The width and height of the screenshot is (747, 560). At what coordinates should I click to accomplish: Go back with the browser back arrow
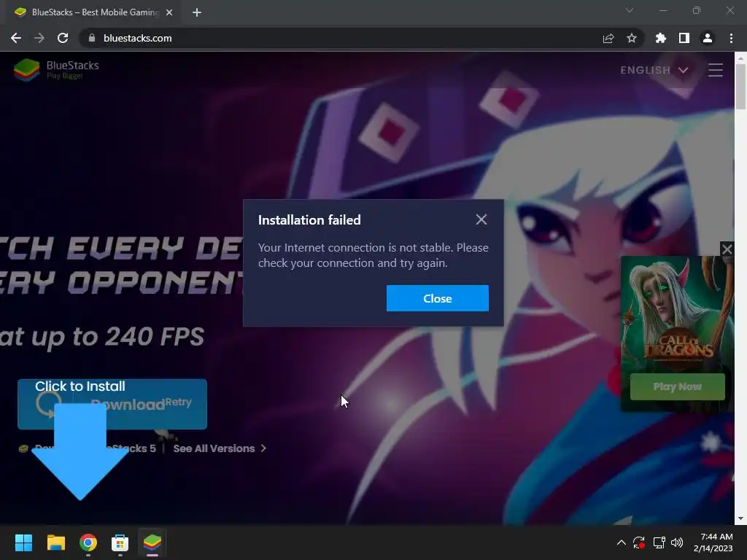16,38
